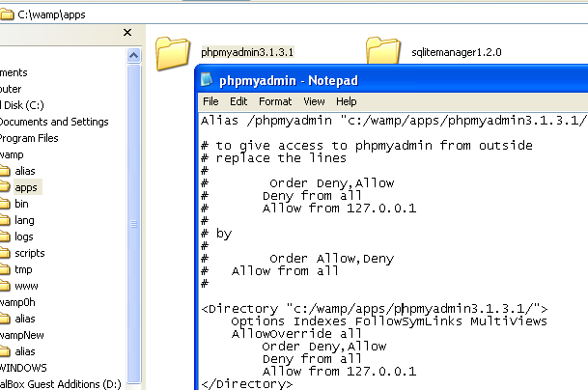This screenshot has width=588, height=390.
Task: Click the AllowOverride all line
Action: (296, 333)
